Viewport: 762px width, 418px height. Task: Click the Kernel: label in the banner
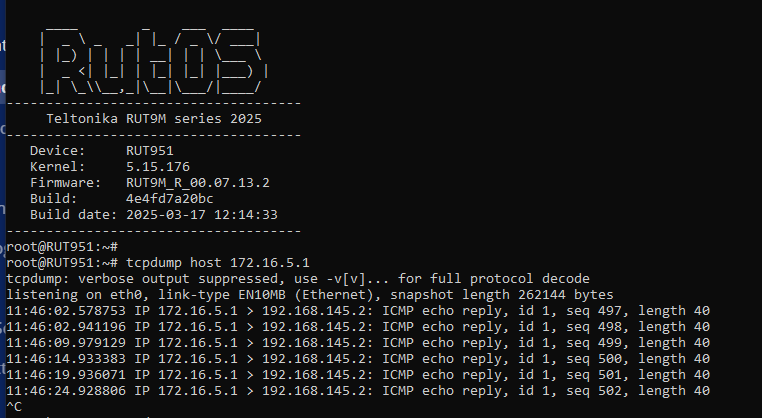point(57,167)
